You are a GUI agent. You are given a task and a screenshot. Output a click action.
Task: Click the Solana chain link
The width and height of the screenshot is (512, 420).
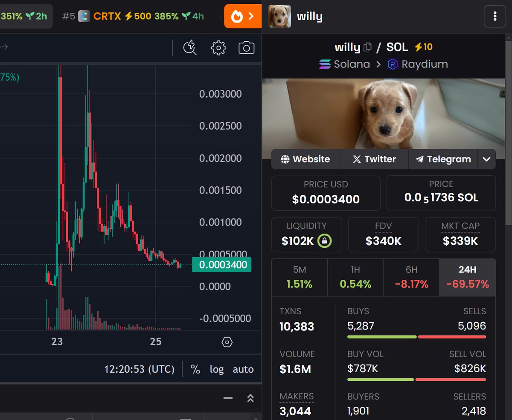tap(344, 64)
